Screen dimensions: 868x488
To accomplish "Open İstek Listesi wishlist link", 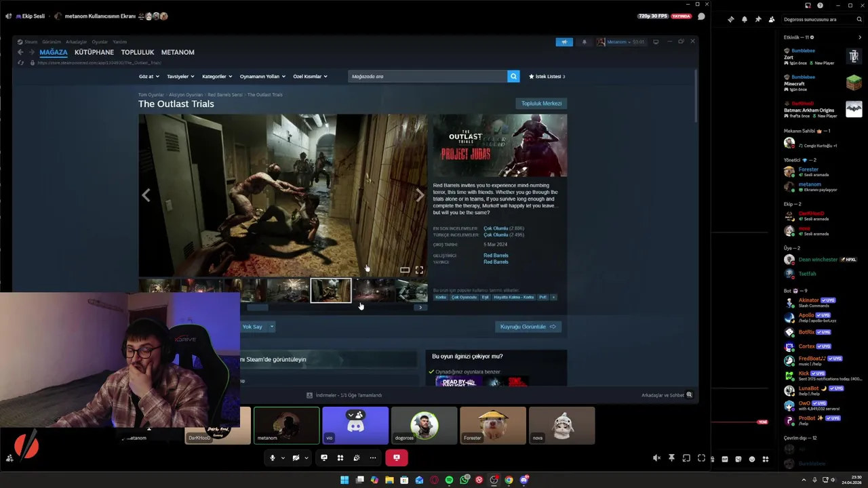I will [547, 77].
